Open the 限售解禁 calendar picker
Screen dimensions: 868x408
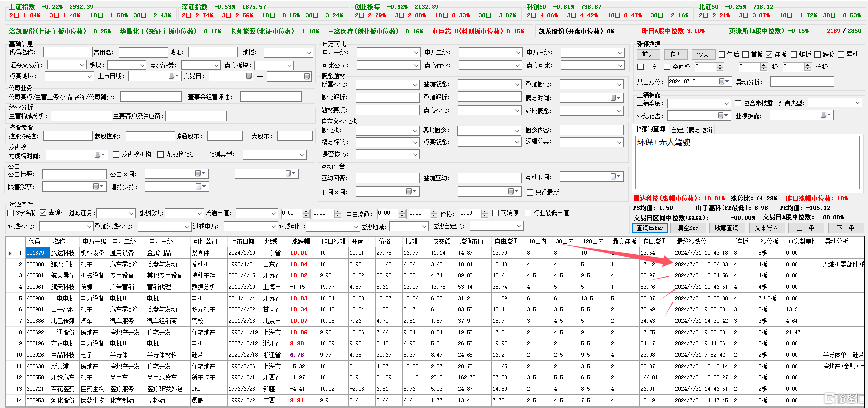tap(98, 186)
